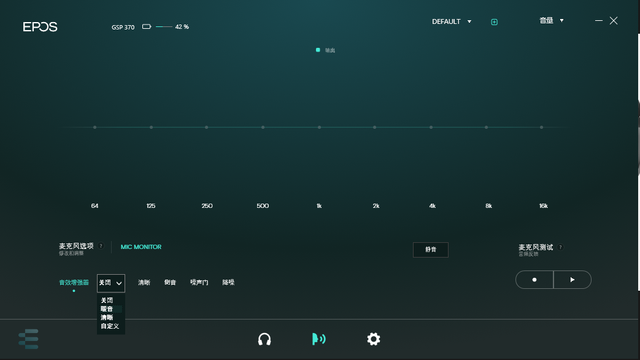Image resolution: width=640 pixels, height=360 pixels.
Task: Click the 64 Hz equalizer point
Action: coord(95,127)
